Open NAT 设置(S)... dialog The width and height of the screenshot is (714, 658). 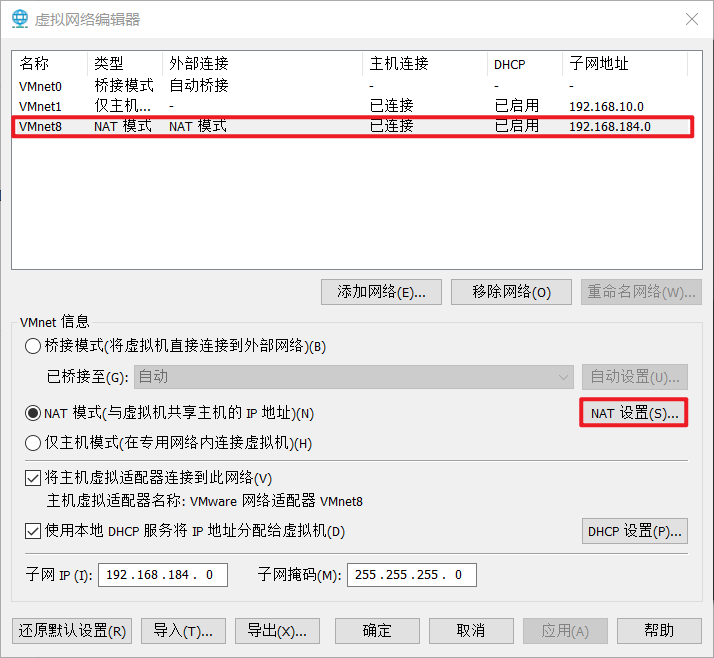pyautogui.click(x=634, y=413)
